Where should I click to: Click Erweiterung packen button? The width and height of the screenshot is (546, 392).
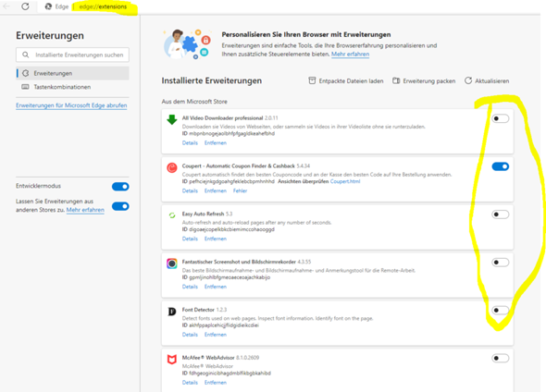click(x=424, y=80)
